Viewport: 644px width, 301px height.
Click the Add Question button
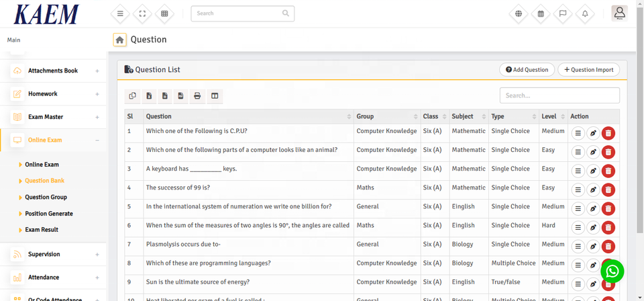[x=527, y=70]
